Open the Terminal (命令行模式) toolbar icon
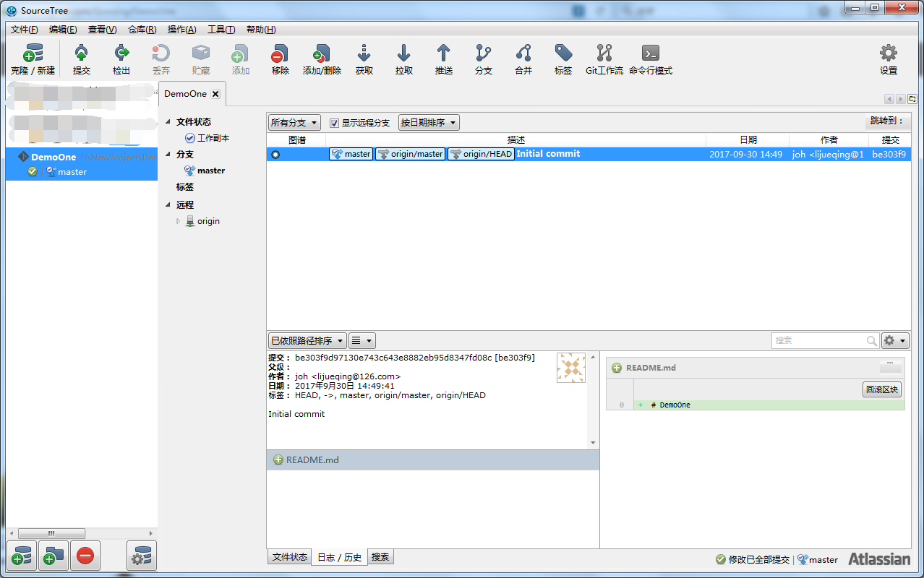The width and height of the screenshot is (924, 578). coord(651,59)
